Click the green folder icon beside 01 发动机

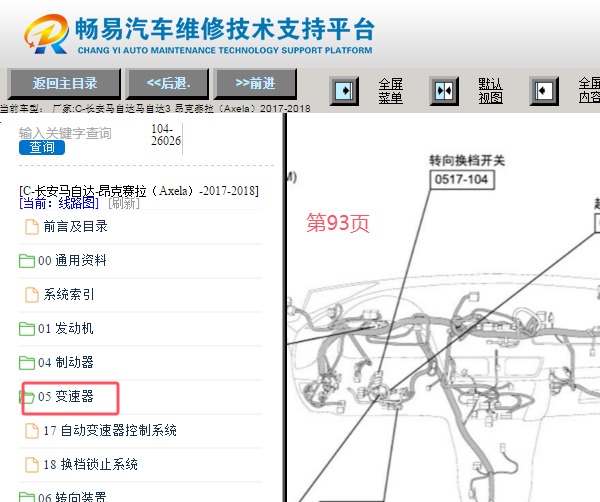tap(27, 329)
